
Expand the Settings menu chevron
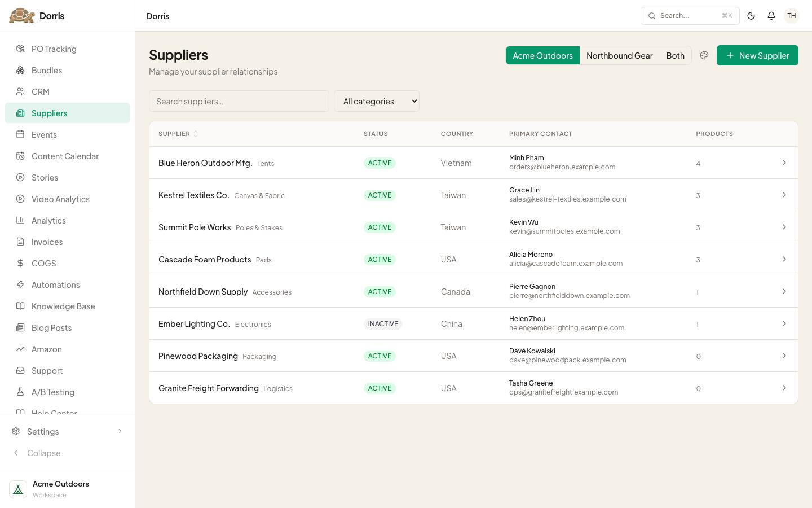coord(120,432)
